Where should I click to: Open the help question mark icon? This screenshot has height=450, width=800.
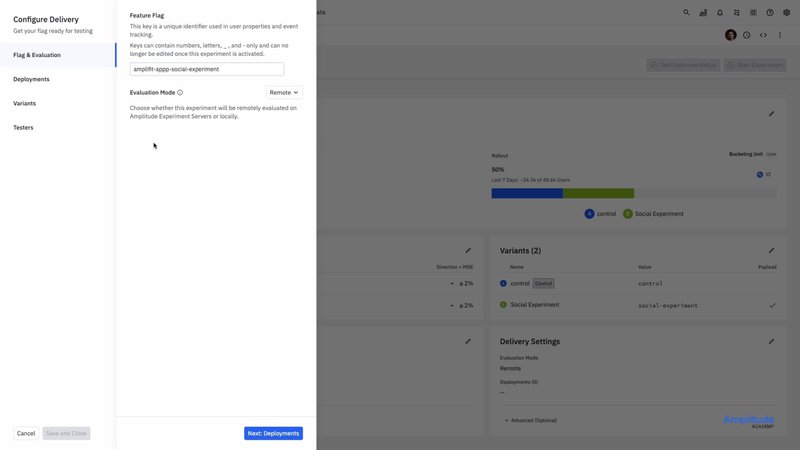[x=769, y=13]
